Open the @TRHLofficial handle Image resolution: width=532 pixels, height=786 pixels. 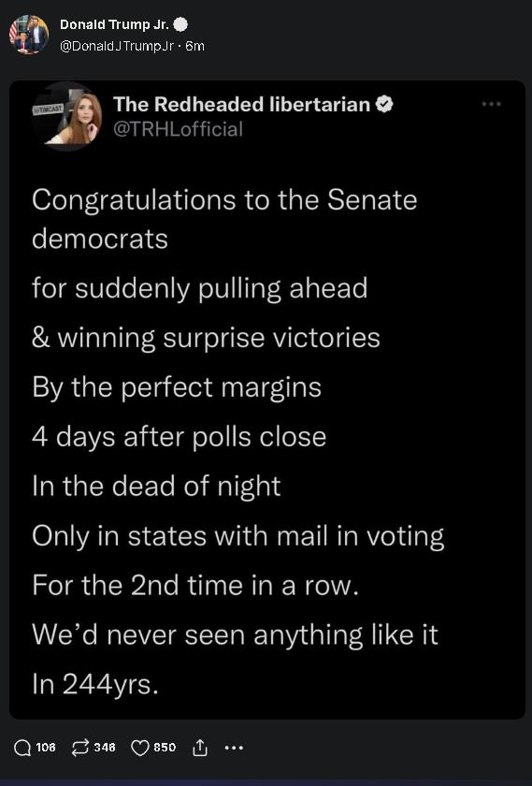click(x=178, y=129)
